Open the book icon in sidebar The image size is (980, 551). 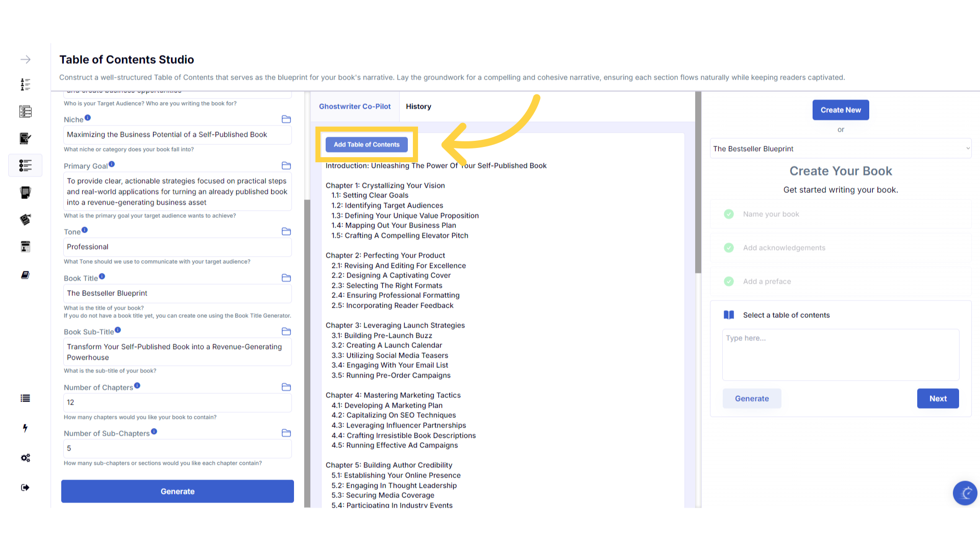pos(25,275)
